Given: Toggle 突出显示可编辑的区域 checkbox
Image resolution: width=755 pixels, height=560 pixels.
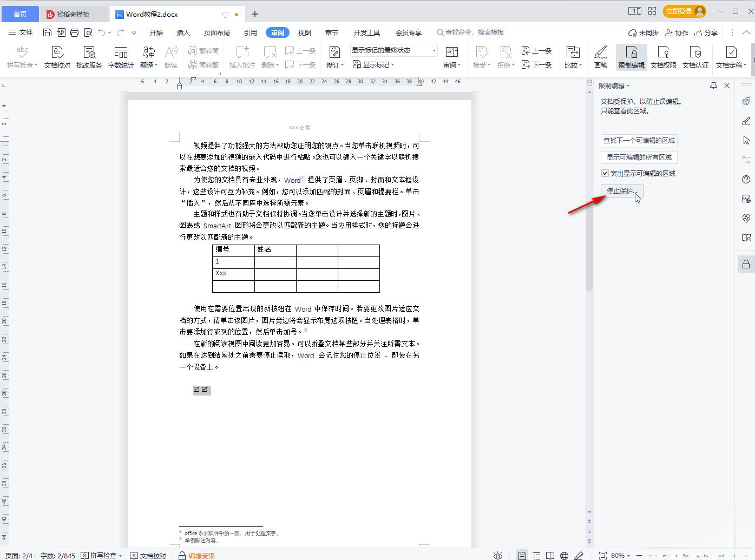Looking at the screenshot, I should coord(605,173).
